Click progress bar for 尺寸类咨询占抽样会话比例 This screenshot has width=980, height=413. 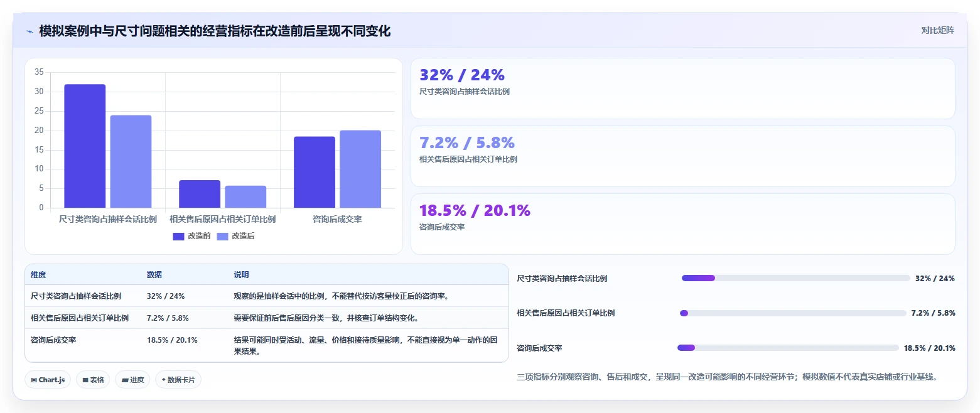[795, 278]
